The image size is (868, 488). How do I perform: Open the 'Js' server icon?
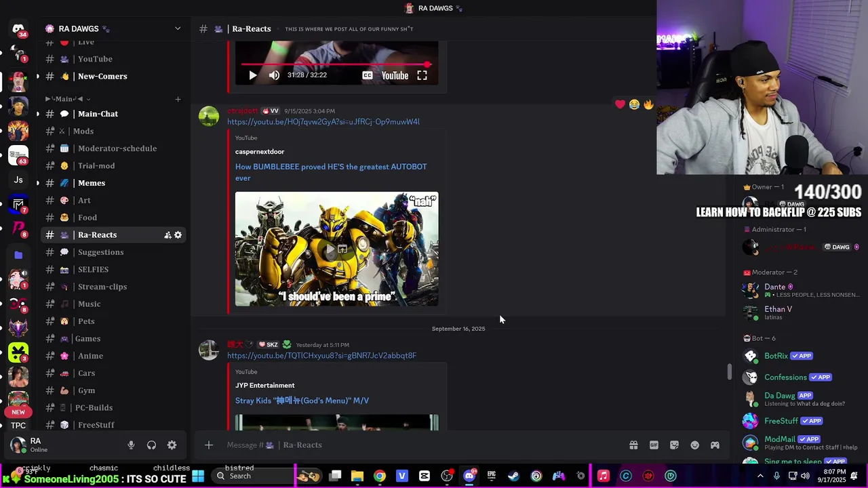pos(18,180)
